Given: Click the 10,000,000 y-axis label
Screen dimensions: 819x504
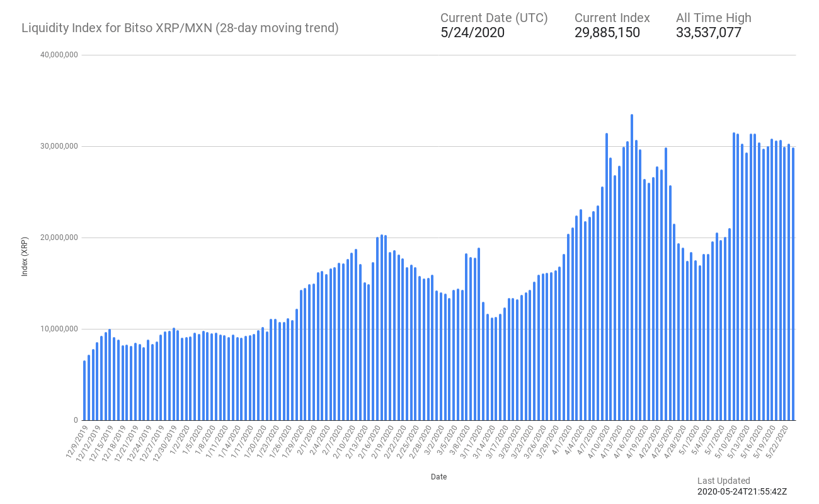Looking at the screenshot, I should pyautogui.click(x=59, y=329).
